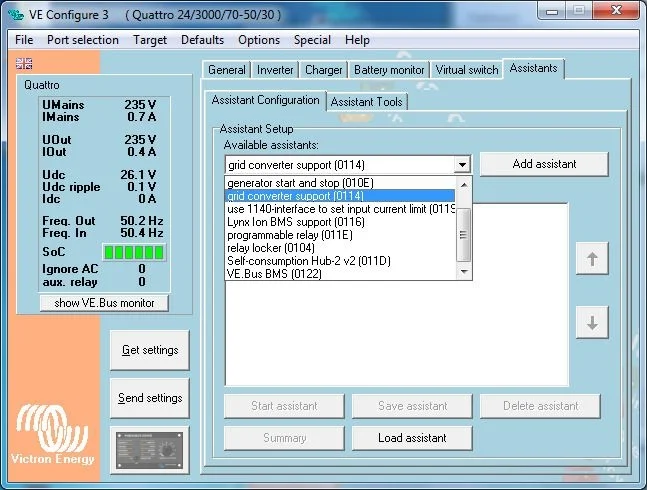Image resolution: width=647 pixels, height=490 pixels.
Task: Click the VE Configure app icon in the title bar
Action: (x=16, y=15)
